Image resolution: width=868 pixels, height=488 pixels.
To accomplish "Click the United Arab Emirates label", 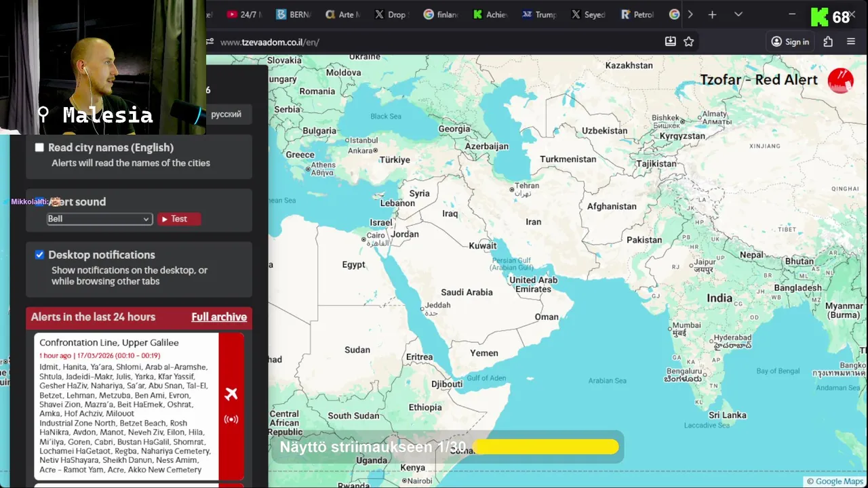I will coord(533,285).
